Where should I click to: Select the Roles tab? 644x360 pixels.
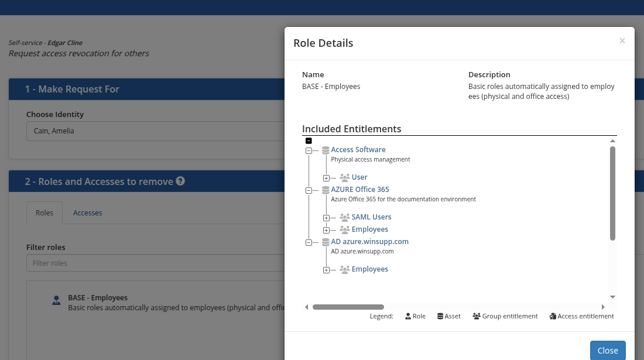click(x=44, y=213)
